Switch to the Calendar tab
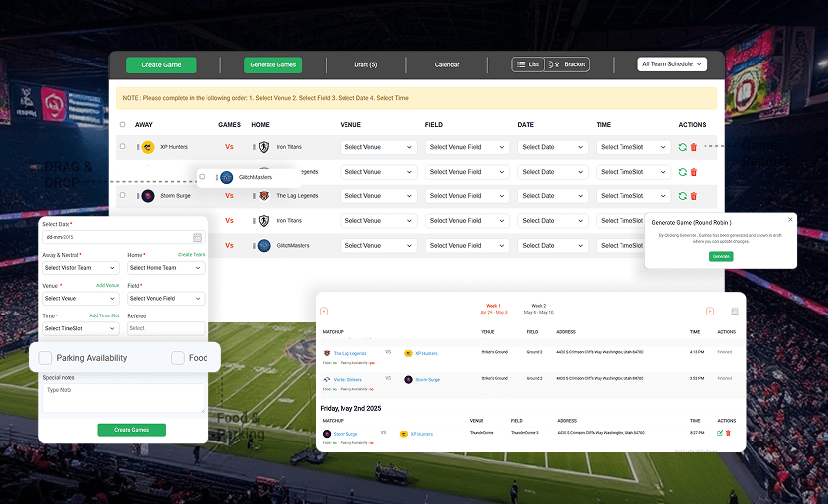Screen dimensions: 828x504 point(447,64)
